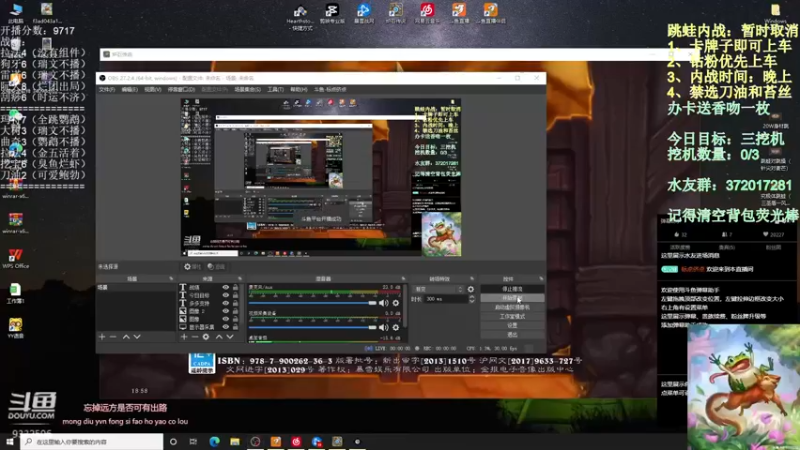Pop out the scenes dock panel
Viewport: 800px width, 450px height.
click(x=171, y=279)
